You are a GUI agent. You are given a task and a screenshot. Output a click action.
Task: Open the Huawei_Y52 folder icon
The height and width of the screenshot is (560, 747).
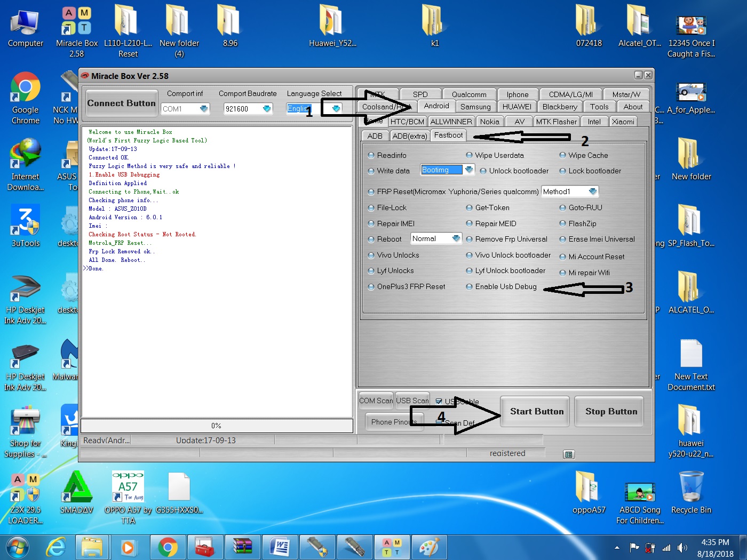coord(332,27)
